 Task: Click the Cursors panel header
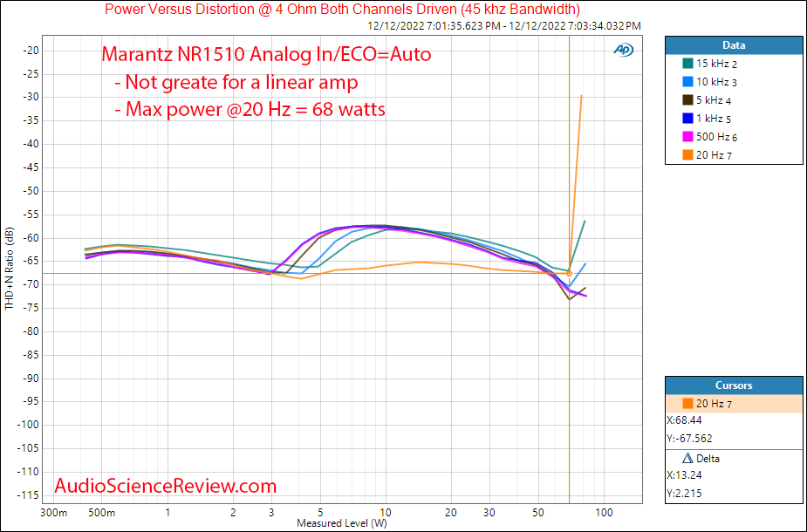[x=734, y=385]
